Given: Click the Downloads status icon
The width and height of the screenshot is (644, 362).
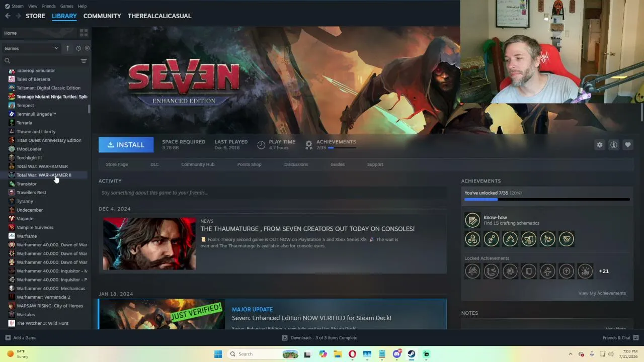Looking at the screenshot, I should coord(285,338).
